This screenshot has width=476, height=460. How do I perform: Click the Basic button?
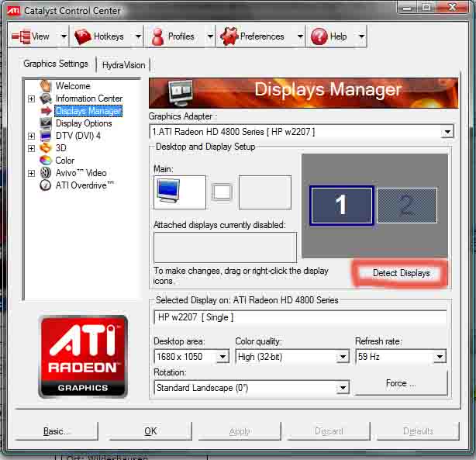(57, 431)
